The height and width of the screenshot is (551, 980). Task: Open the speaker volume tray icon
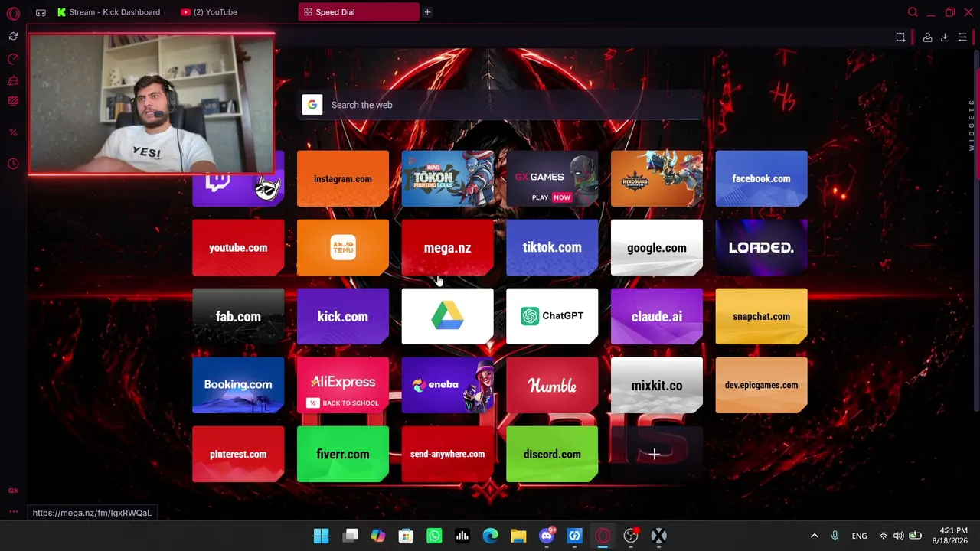[x=898, y=536]
